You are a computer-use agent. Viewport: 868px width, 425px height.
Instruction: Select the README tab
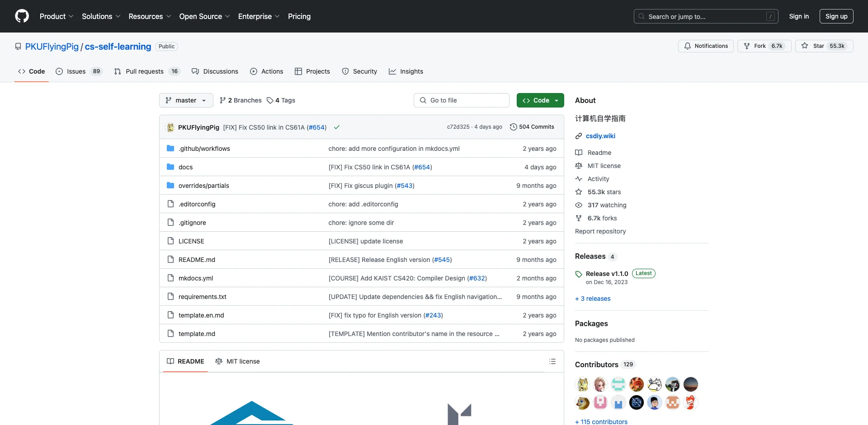click(x=185, y=361)
